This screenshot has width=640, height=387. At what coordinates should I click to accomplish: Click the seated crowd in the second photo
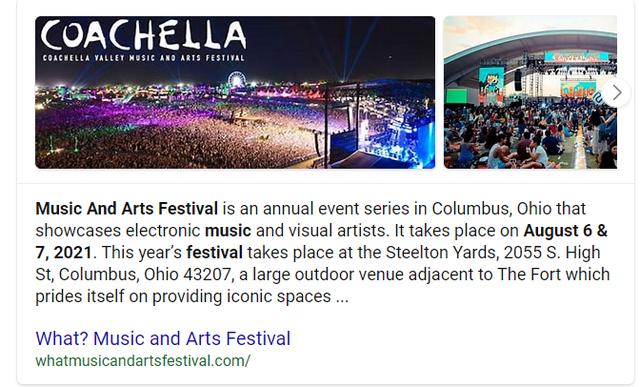(x=527, y=141)
